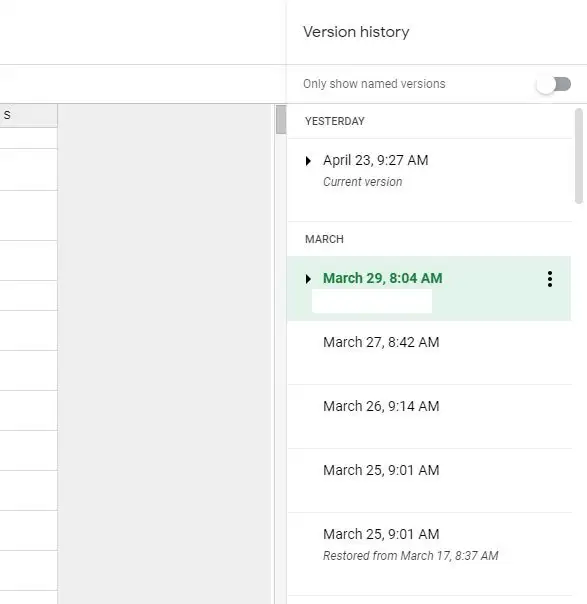
Task: Select column S header
Action: pyautogui.click(x=29, y=115)
